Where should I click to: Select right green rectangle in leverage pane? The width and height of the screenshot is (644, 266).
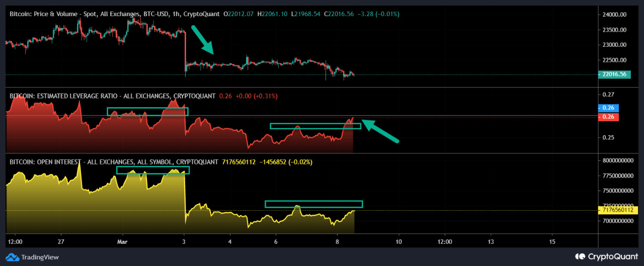point(315,126)
